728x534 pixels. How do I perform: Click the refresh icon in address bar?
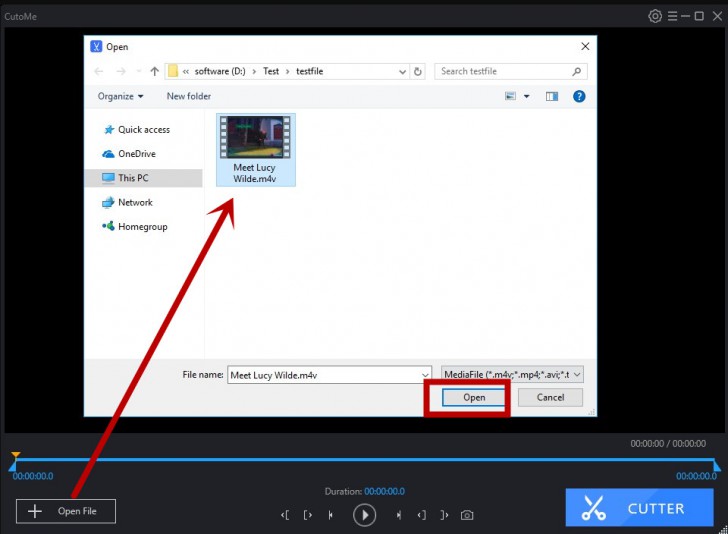pyautogui.click(x=418, y=71)
